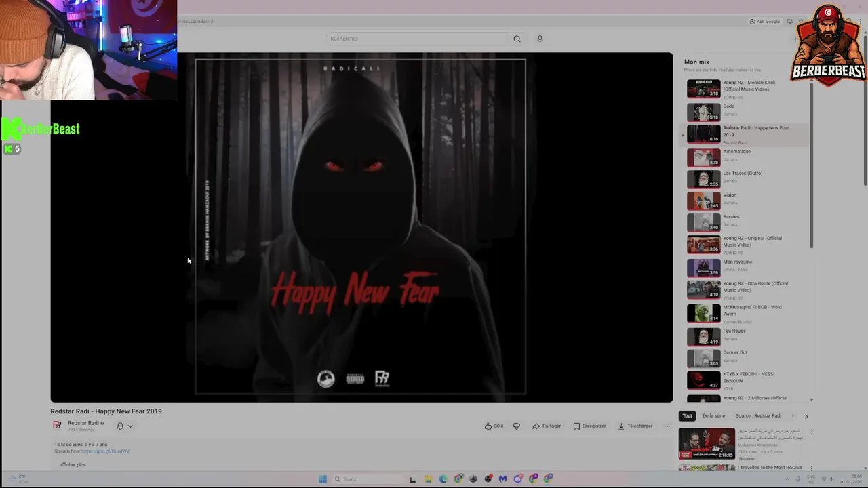868x488 pixels.
Task: Show hidden system tray icons chevron
Action: [787, 479]
